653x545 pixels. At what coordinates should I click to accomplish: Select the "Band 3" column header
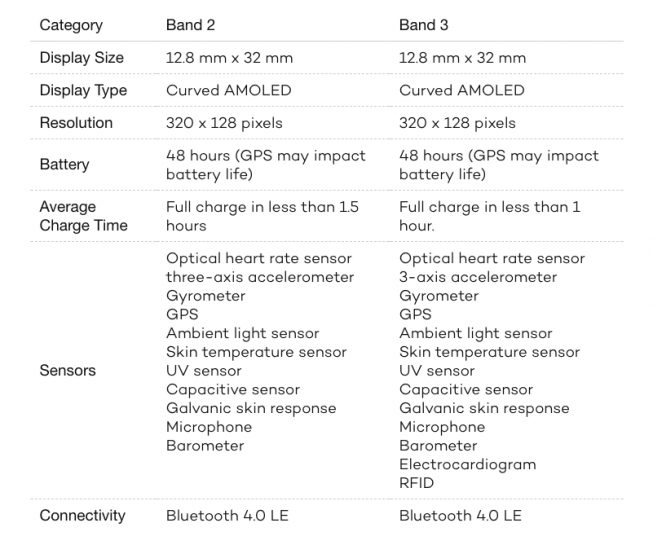tap(424, 25)
